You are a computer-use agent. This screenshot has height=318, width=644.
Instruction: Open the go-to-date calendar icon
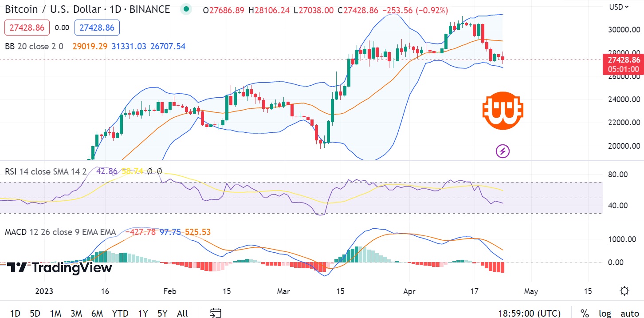pyautogui.click(x=216, y=313)
